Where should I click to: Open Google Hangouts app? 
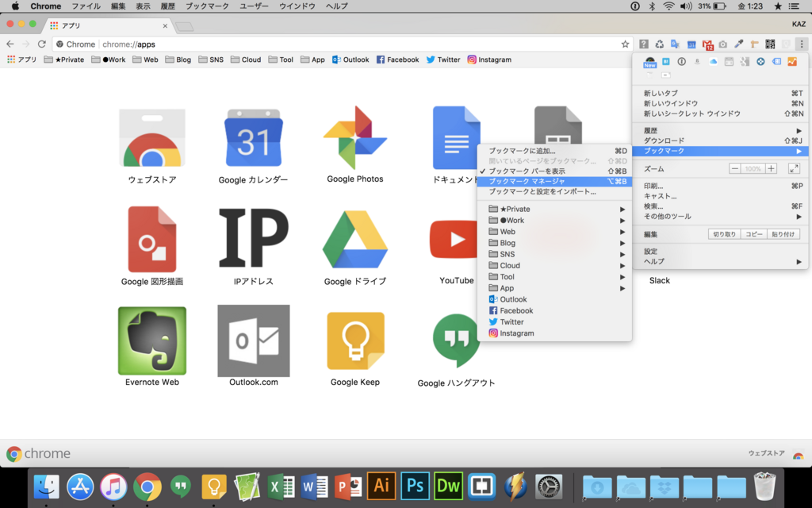pyautogui.click(x=456, y=341)
